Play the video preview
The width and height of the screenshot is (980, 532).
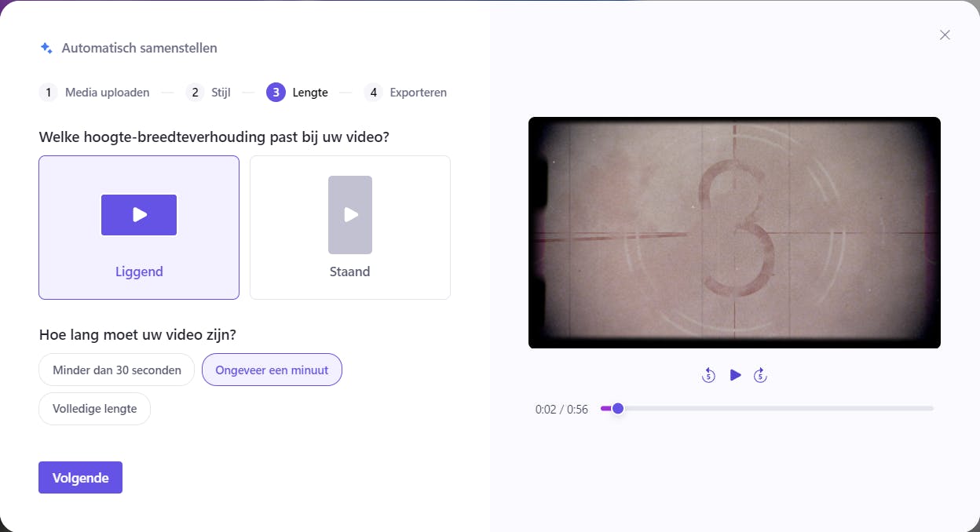point(735,375)
